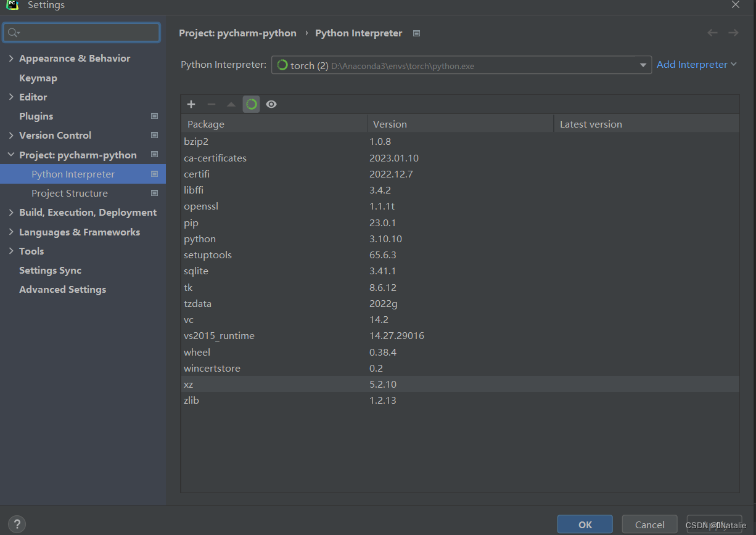Open the Add Interpreter dropdown link
This screenshot has height=535, width=756.
(697, 65)
